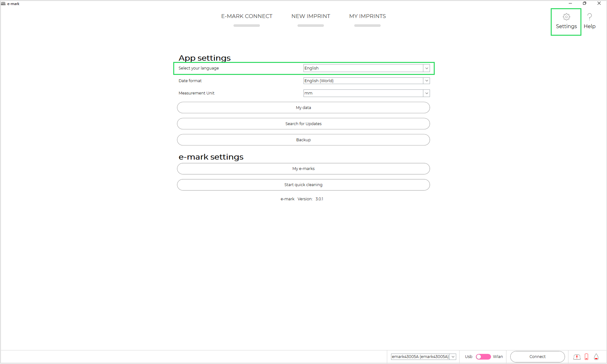Switch to the E-MARK CONNECT tab

click(x=247, y=16)
